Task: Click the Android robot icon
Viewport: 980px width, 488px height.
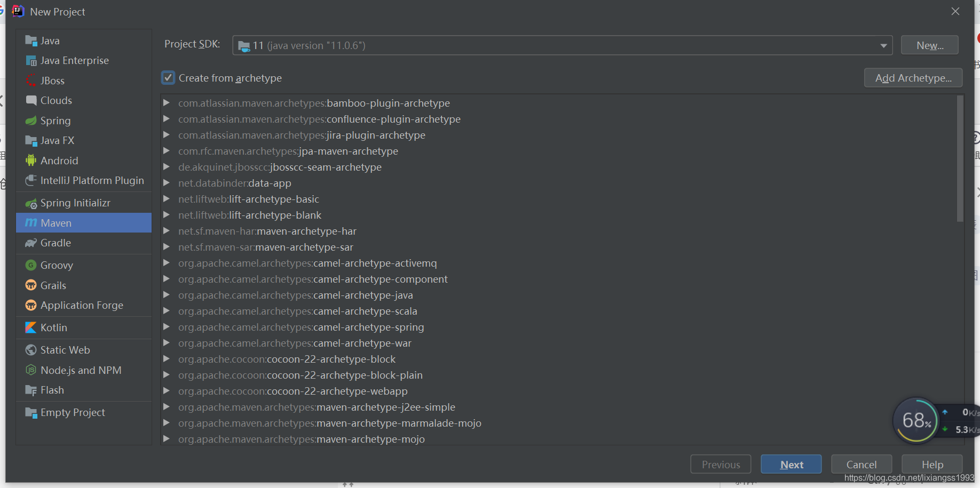Action: coord(31,161)
